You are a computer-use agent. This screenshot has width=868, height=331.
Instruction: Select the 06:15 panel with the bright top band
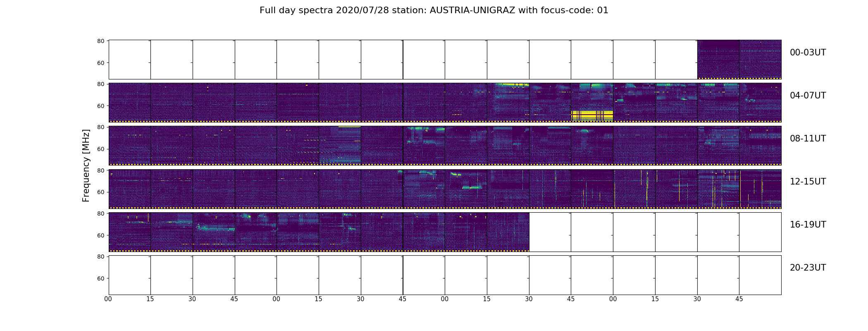(x=508, y=103)
